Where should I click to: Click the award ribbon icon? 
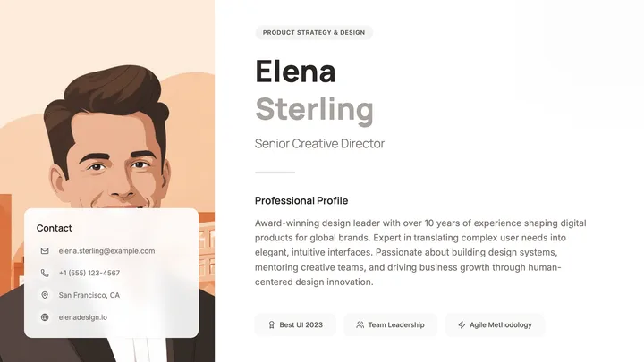(x=272, y=325)
